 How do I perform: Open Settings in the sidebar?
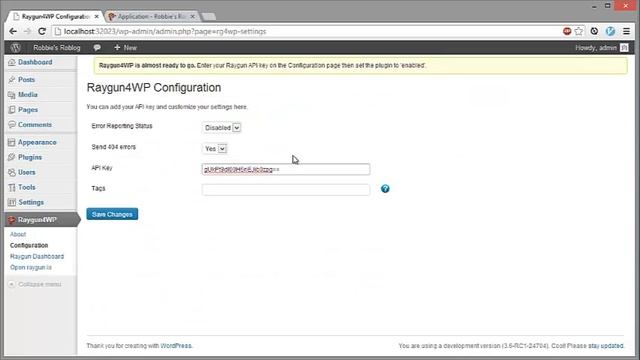point(31,202)
